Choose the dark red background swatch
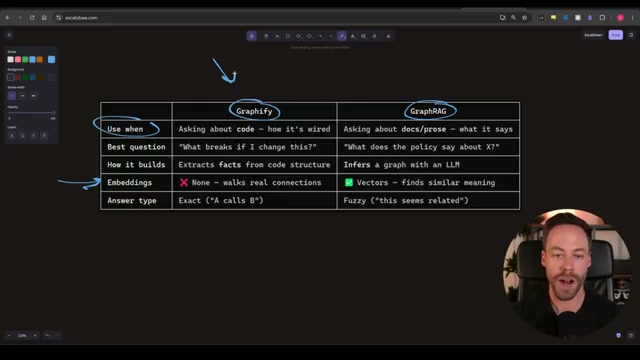640x360 pixels. (18, 77)
